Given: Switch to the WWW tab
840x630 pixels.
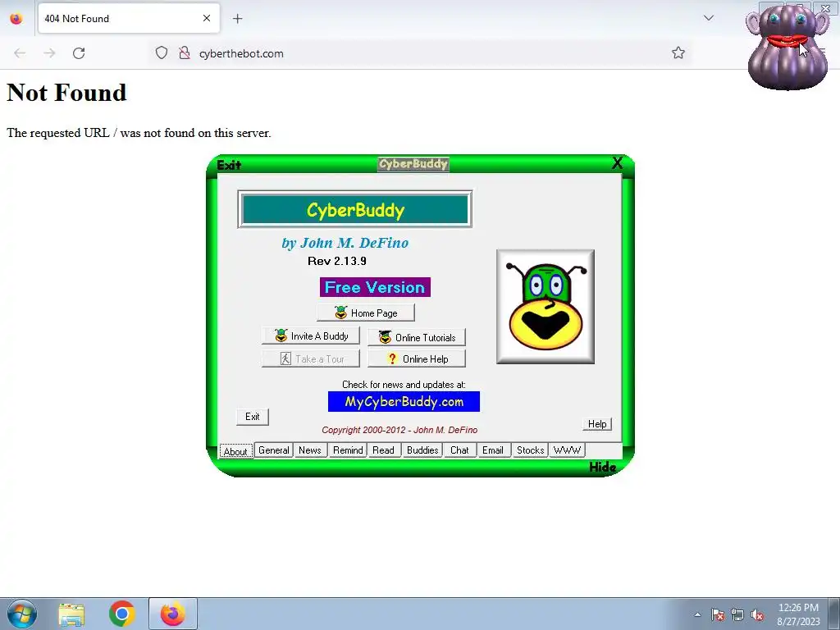Looking at the screenshot, I should pos(567,450).
